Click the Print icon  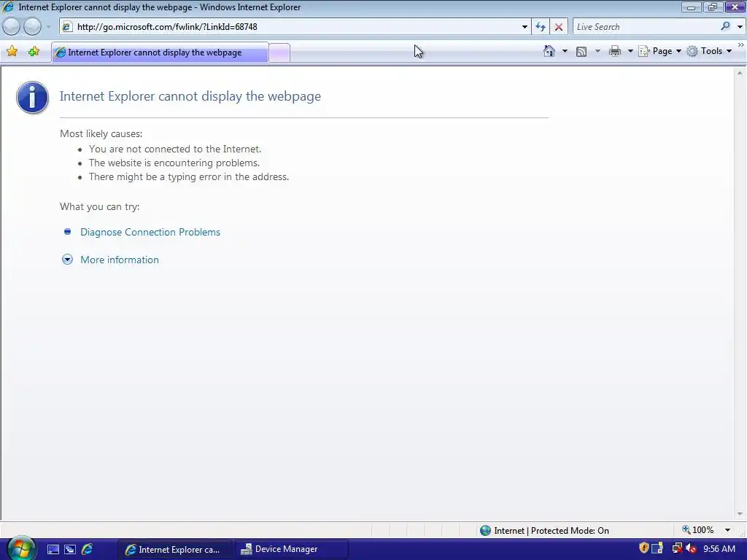click(615, 51)
